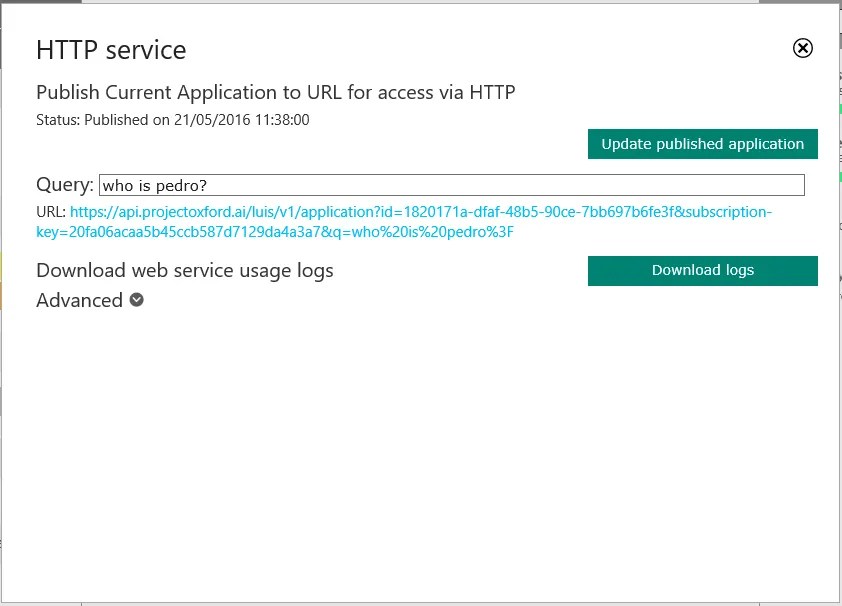
Task: Select the Status published date text
Action: click(x=172, y=120)
